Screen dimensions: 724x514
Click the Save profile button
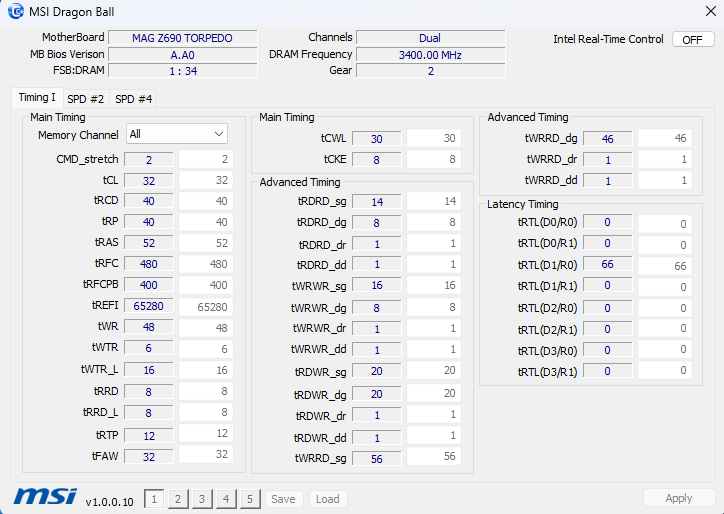[283, 499]
